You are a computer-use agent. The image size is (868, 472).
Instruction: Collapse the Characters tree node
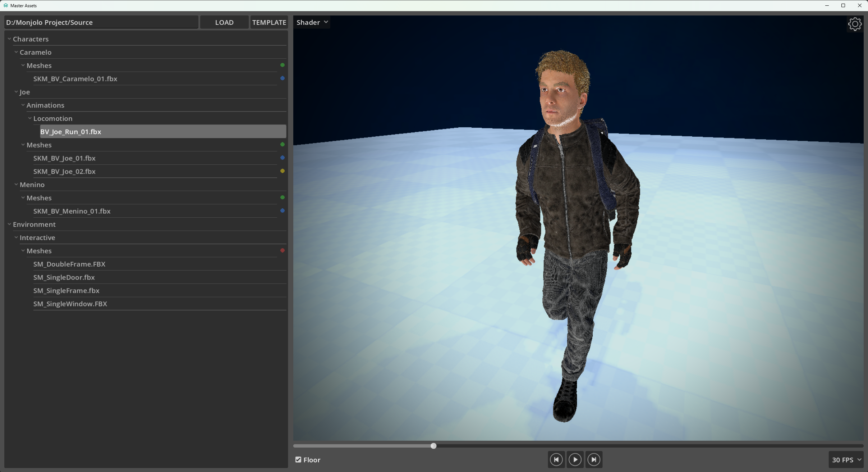(x=9, y=39)
